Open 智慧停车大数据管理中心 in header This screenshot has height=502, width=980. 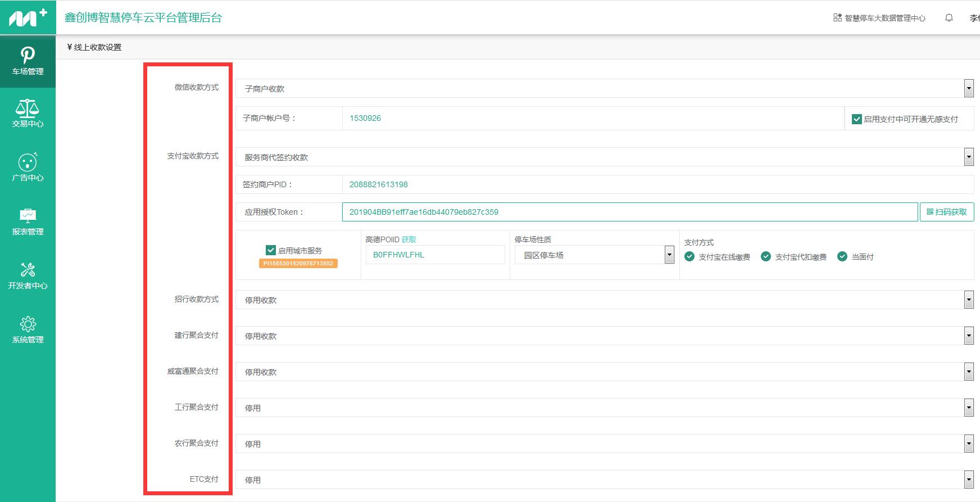point(879,18)
